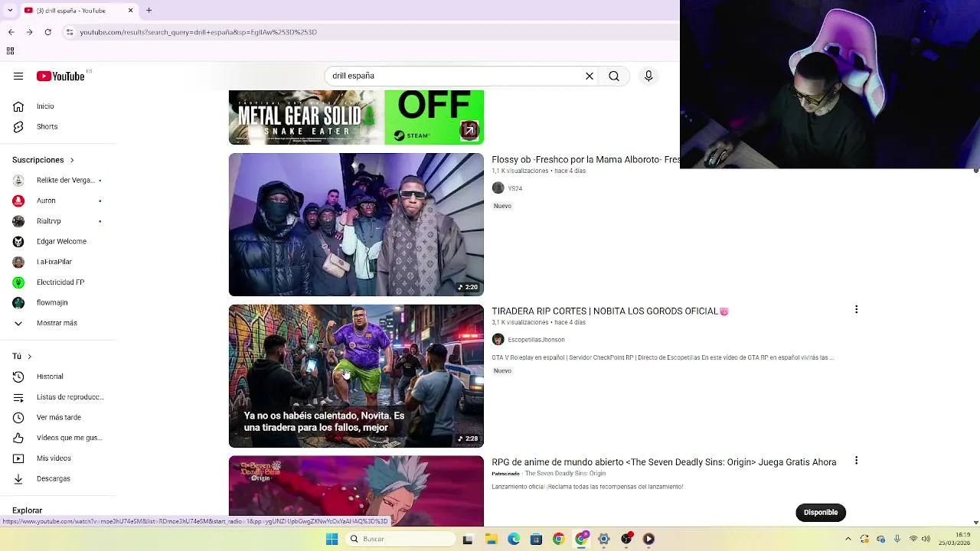Open the EscopetillasJhonson channel name
The image size is (980, 551).
536,340
